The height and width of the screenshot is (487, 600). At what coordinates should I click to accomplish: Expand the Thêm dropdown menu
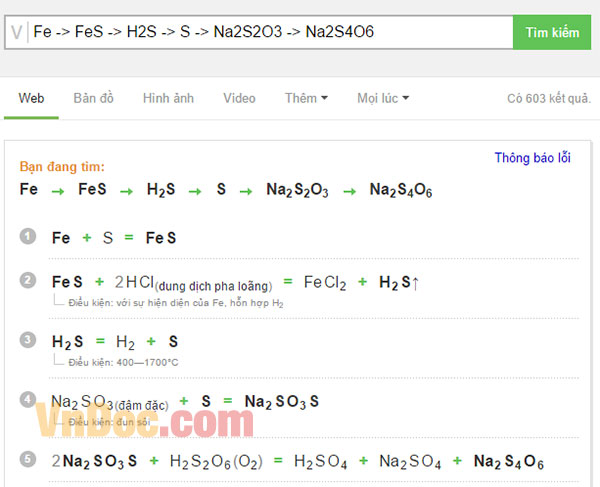tap(306, 98)
